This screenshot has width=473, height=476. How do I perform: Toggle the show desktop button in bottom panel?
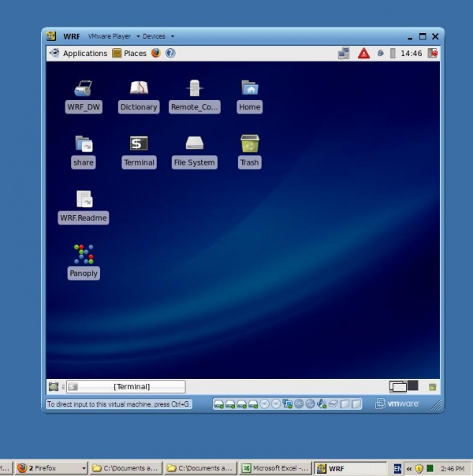(54, 387)
